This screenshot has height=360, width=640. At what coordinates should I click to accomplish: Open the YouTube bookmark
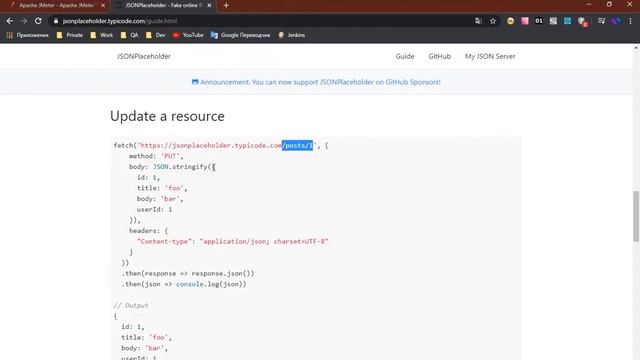[x=188, y=35]
